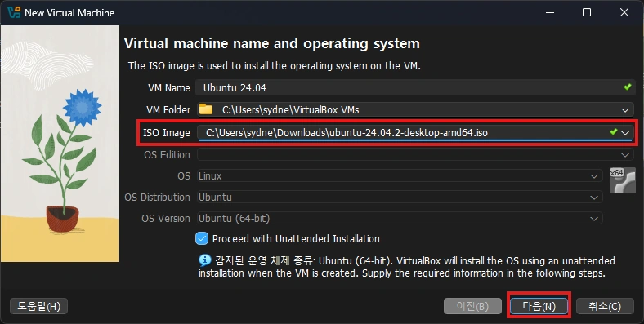The height and width of the screenshot is (324, 644).
Task: Open the ISO Image dropdown arrow
Action: 625,133
